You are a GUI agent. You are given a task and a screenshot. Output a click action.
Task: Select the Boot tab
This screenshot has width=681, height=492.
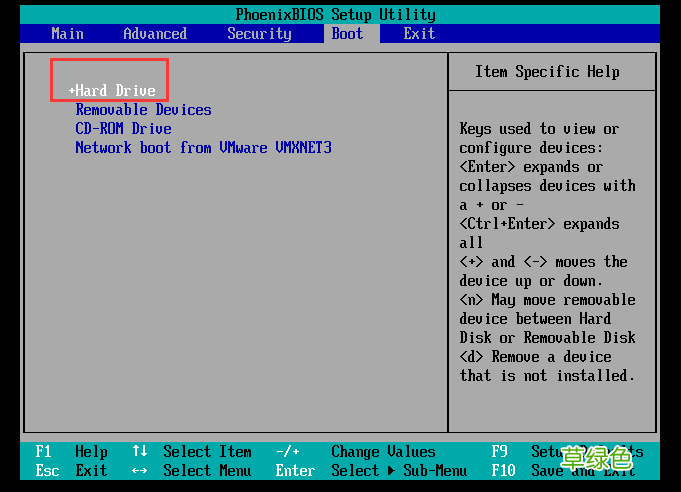coord(347,33)
